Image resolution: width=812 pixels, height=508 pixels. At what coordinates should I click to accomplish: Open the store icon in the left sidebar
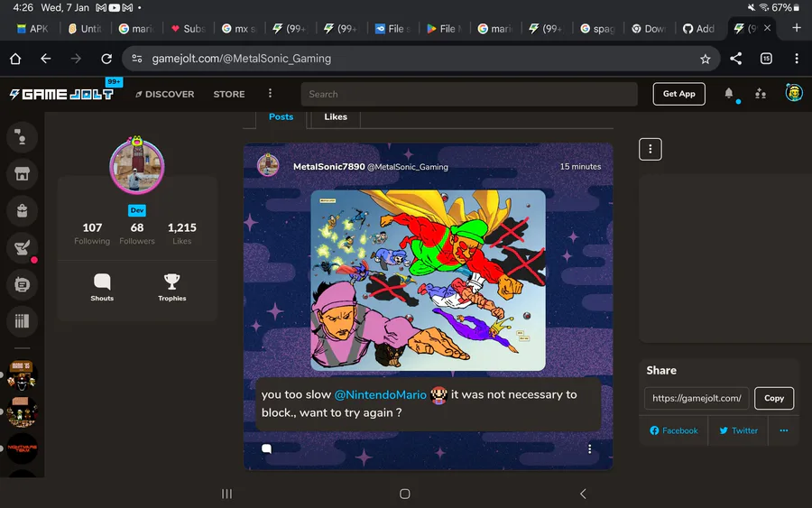click(22, 174)
